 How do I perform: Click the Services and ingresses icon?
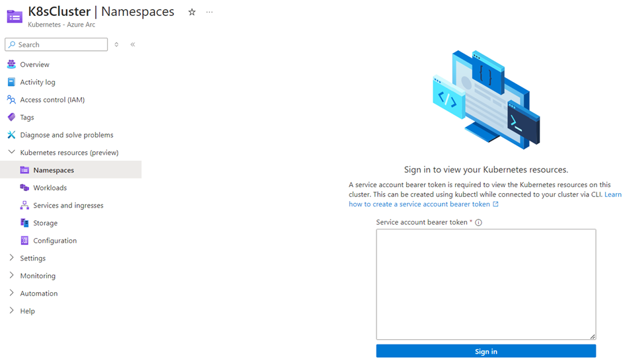(x=24, y=205)
